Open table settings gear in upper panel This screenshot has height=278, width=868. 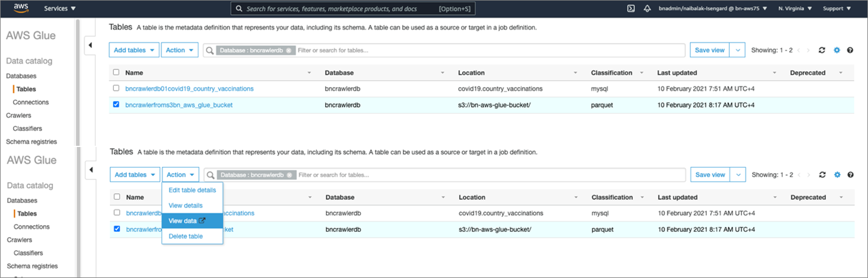[x=837, y=50]
